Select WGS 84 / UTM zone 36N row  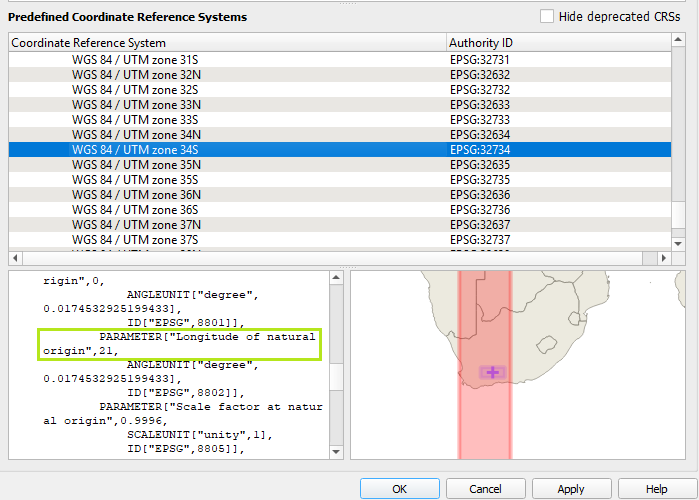coord(340,195)
